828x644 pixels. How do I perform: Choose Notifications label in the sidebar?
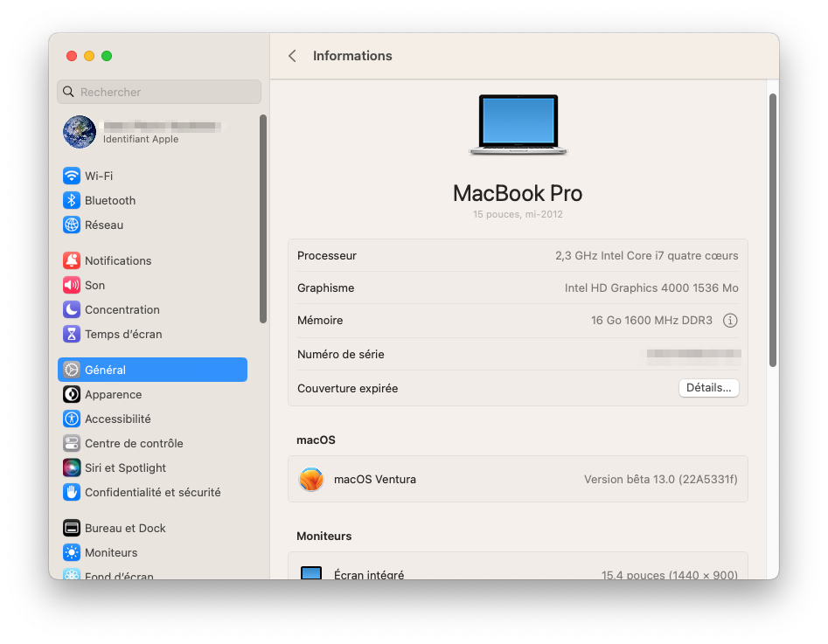coord(118,260)
